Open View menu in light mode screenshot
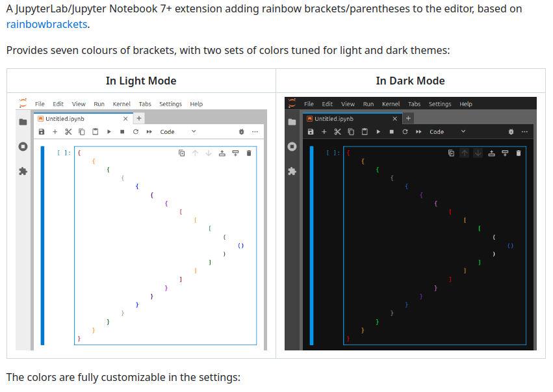This screenshot has width=553, height=392. click(x=79, y=104)
